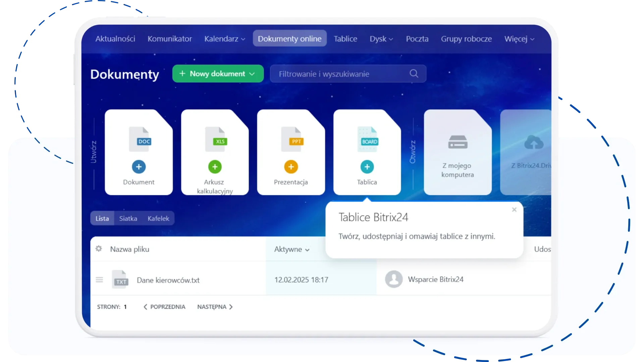
Task: Switch to Kafelek view
Action: [158, 218]
